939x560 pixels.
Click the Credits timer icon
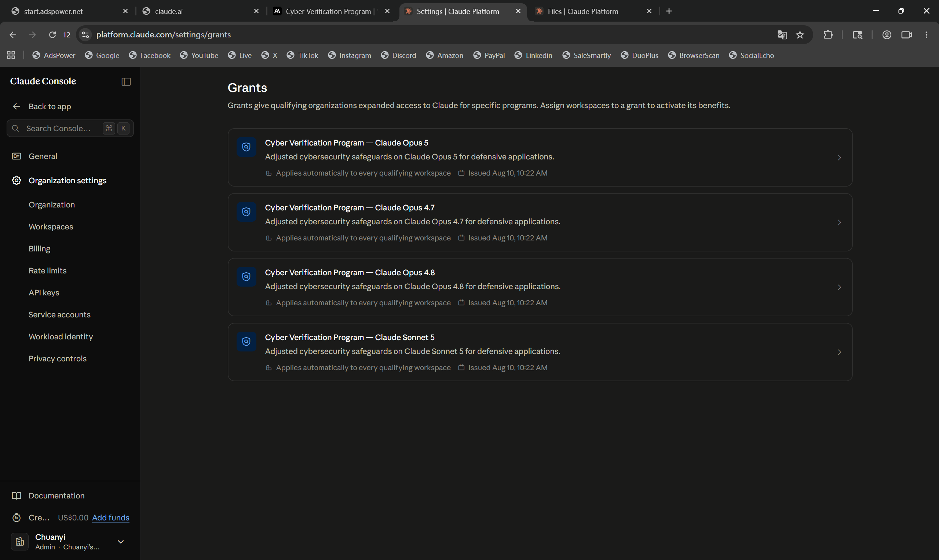pyautogui.click(x=16, y=517)
